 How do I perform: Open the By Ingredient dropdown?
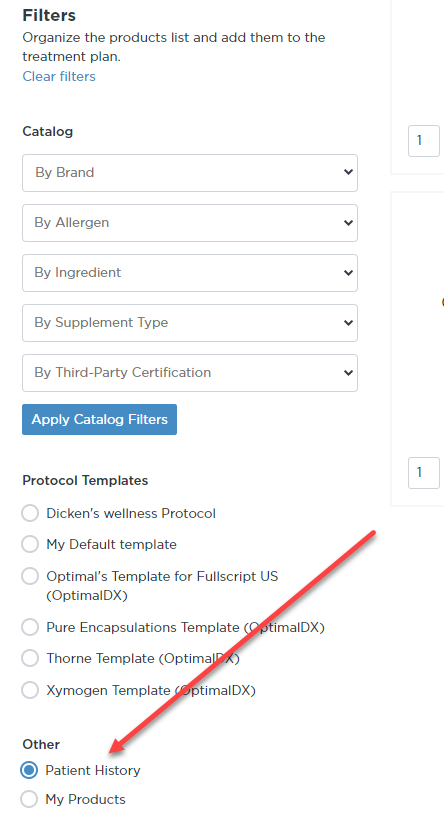point(190,273)
